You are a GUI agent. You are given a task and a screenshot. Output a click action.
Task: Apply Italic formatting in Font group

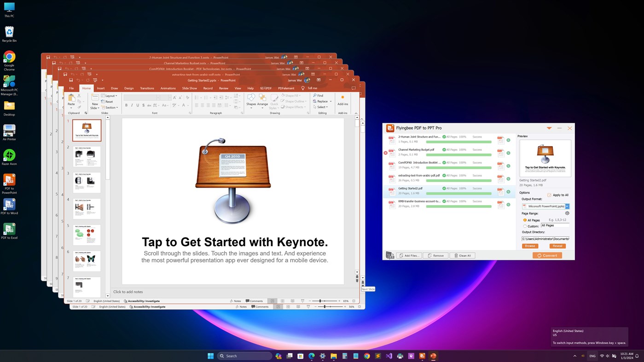132,105
